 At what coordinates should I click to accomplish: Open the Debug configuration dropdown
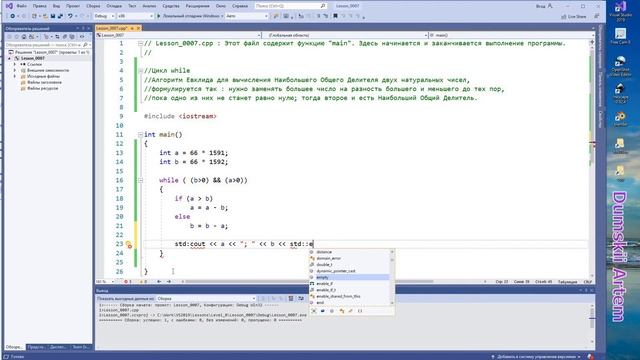(x=104, y=16)
